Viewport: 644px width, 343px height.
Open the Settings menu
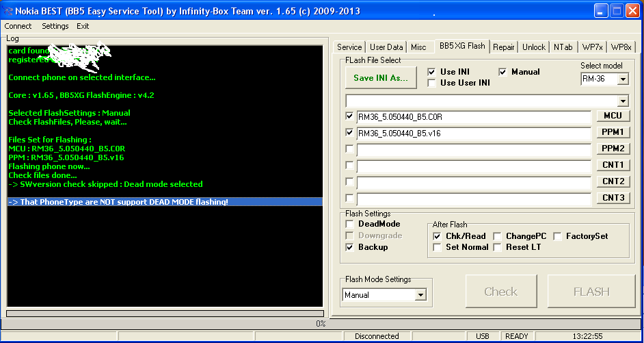pyautogui.click(x=55, y=26)
